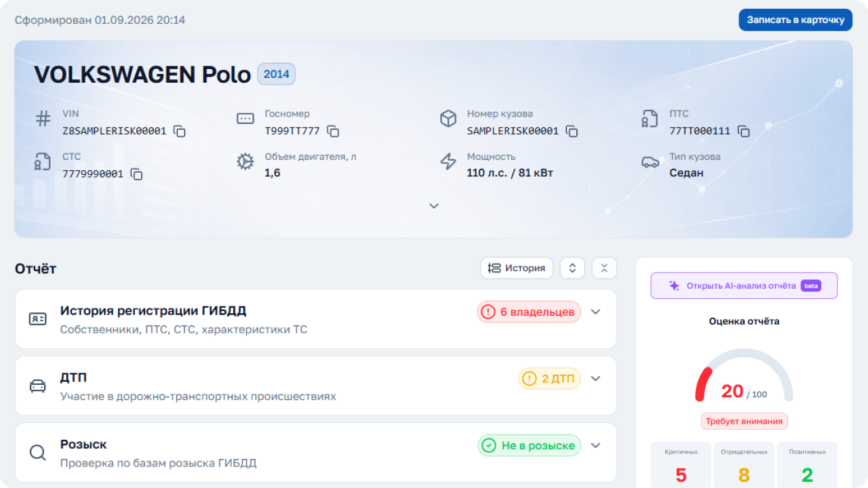
Task: Copy the VIN number
Action: (180, 131)
